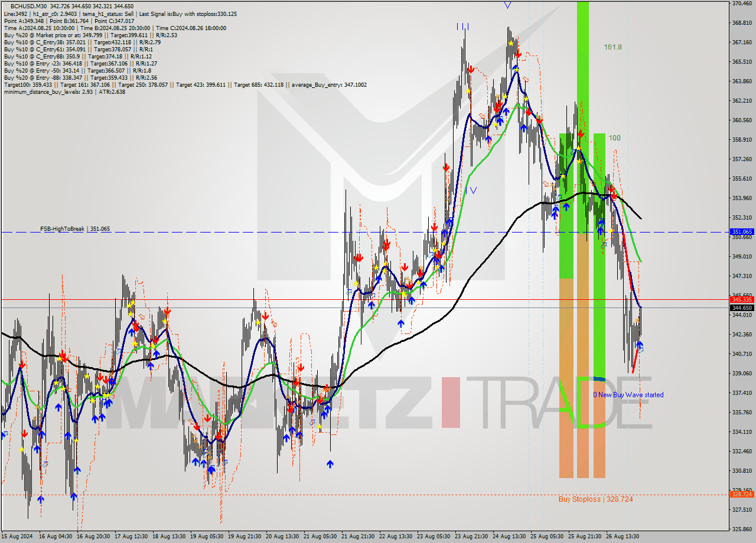756x543 pixels.
Task: Click the red 345.335 price tag on axis
Action: (742, 300)
